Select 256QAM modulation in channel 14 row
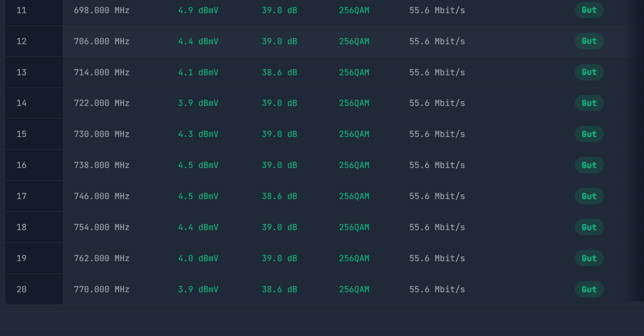The width and height of the screenshot is (644, 336). click(x=354, y=103)
